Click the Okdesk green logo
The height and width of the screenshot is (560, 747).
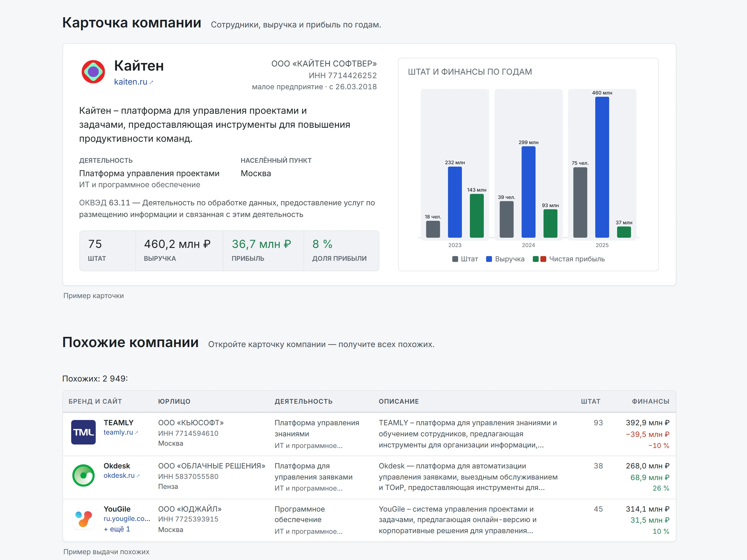point(83,475)
